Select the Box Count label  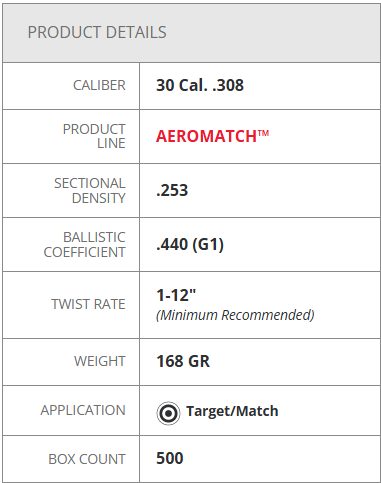pyautogui.click(x=87, y=459)
